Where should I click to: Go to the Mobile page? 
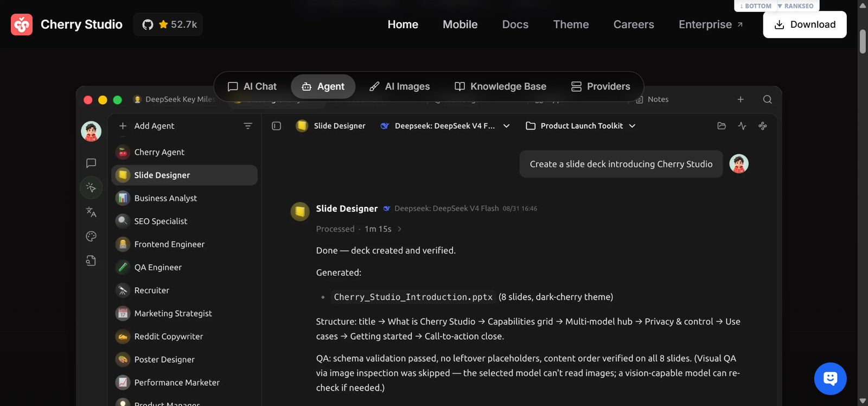460,24
